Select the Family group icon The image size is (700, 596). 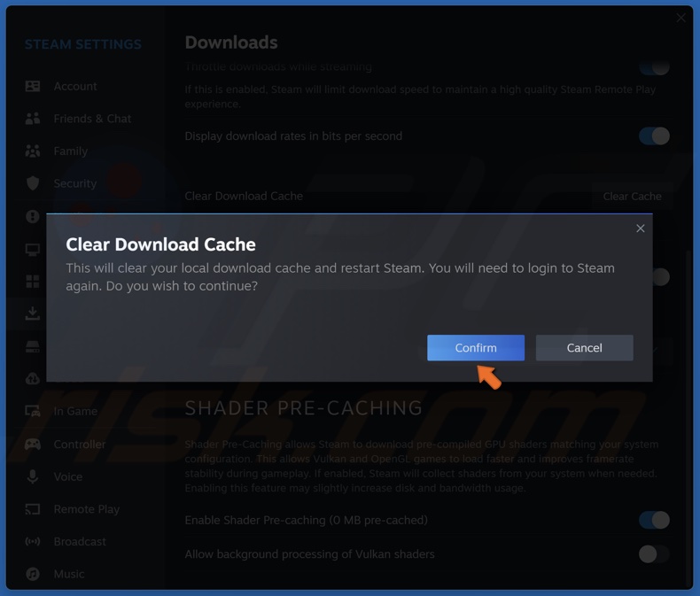tap(33, 151)
